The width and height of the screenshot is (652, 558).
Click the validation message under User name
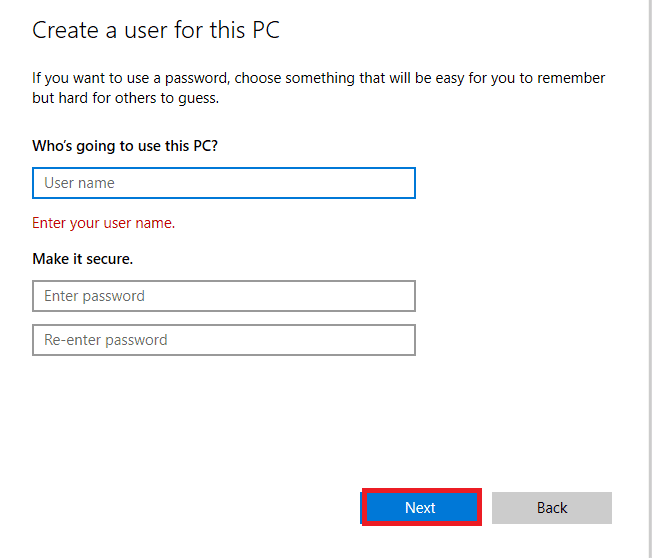click(x=104, y=223)
